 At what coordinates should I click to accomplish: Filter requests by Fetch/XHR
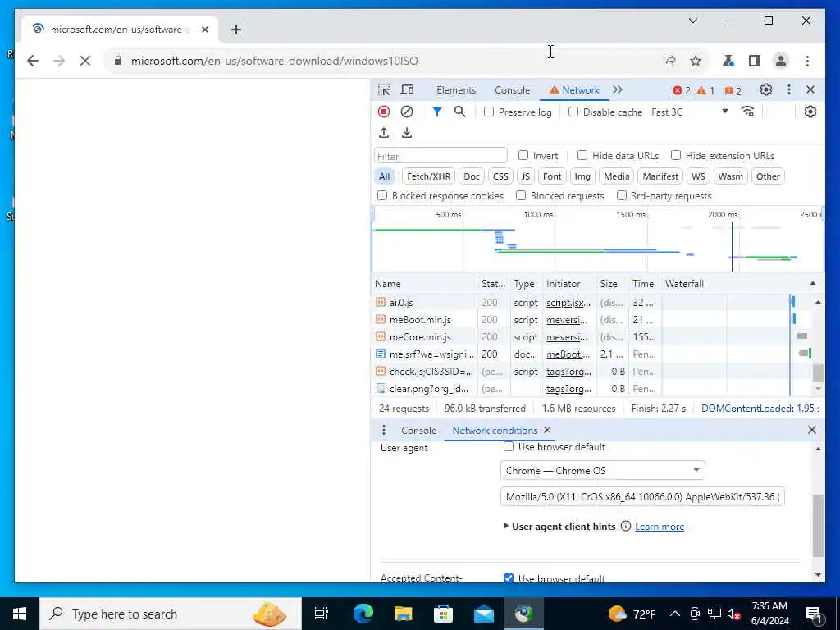[x=428, y=176]
